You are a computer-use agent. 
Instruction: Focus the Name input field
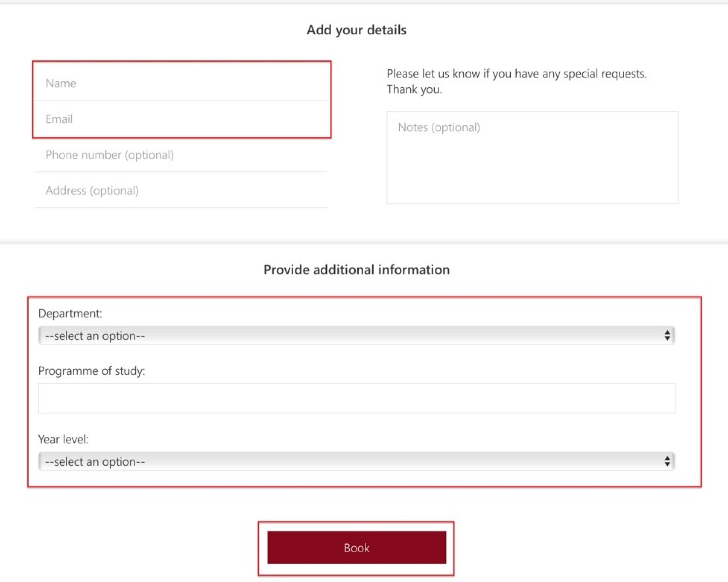(181, 83)
